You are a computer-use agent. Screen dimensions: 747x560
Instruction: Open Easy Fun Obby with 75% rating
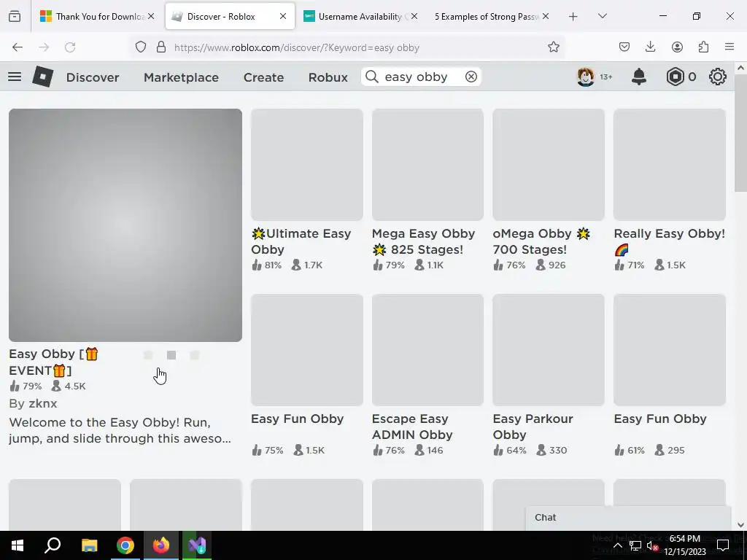(298, 419)
